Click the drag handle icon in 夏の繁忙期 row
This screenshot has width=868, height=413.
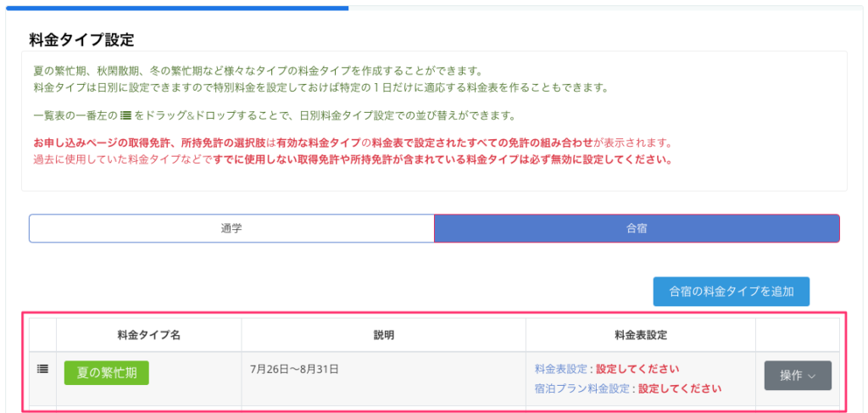pyautogui.click(x=42, y=369)
